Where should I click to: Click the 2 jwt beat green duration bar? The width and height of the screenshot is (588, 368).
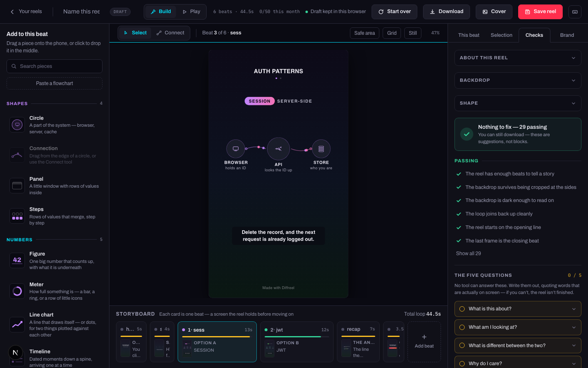(293, 337)
